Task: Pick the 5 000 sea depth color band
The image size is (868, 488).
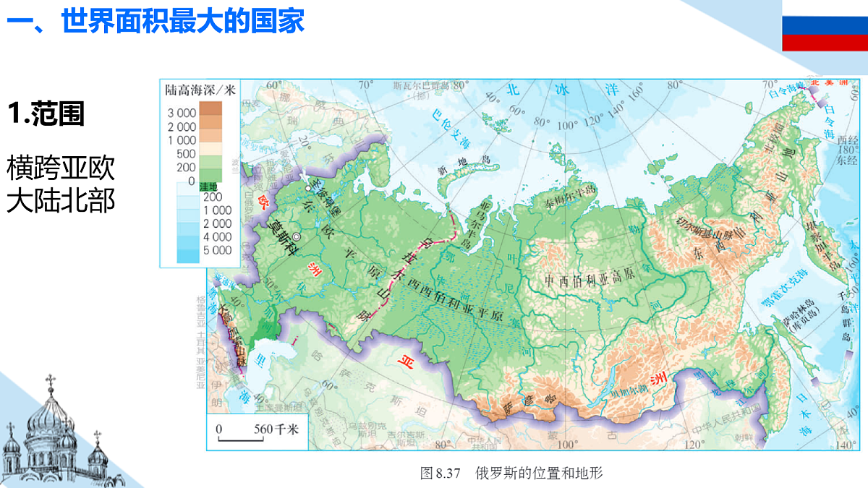Action: (188, 256)
